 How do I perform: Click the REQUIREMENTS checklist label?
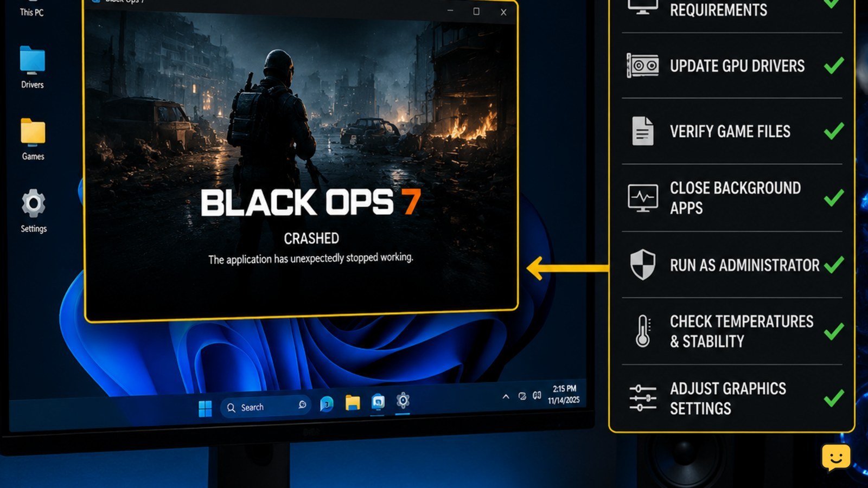(718, 10)
